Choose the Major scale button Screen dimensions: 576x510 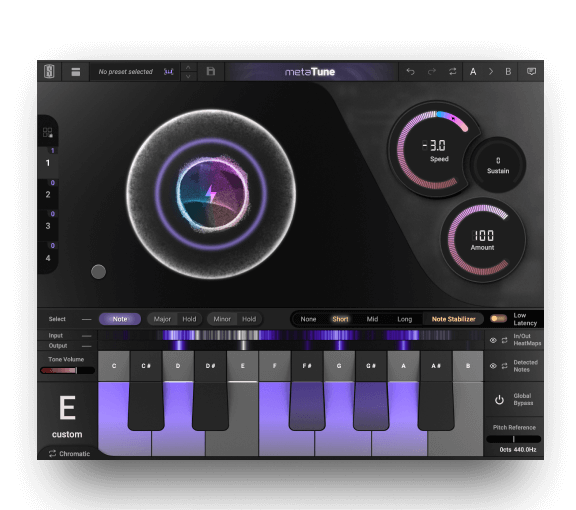[x=162, y=319]
